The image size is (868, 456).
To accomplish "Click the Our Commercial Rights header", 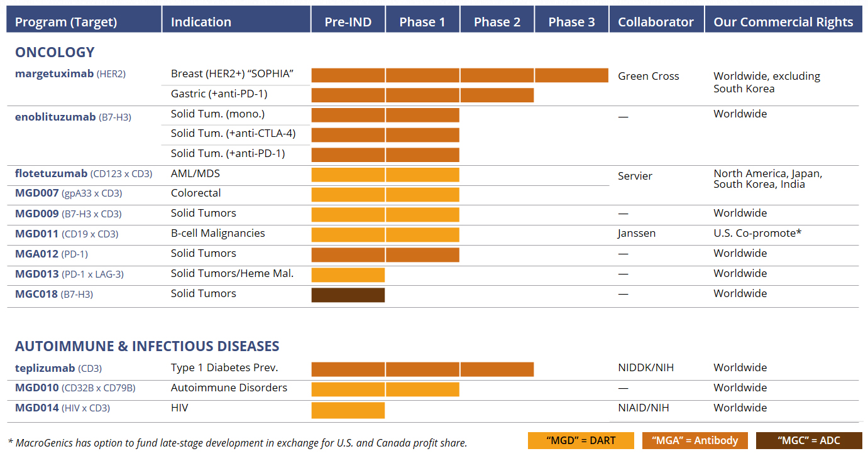I will click(x=783, y=22).
